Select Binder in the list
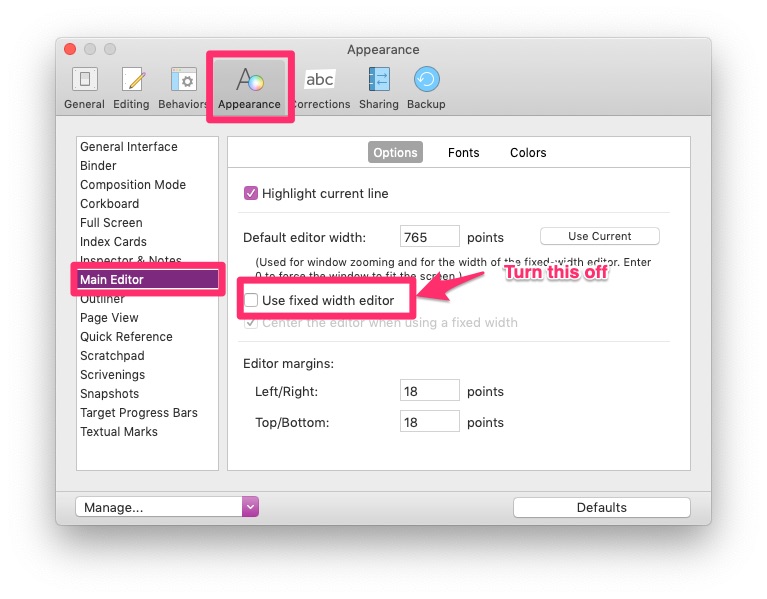The image size is (767, 599). click(x=147, y=166)
